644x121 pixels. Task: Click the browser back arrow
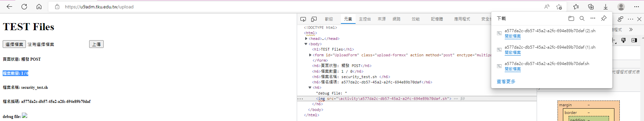pos(9,7)
